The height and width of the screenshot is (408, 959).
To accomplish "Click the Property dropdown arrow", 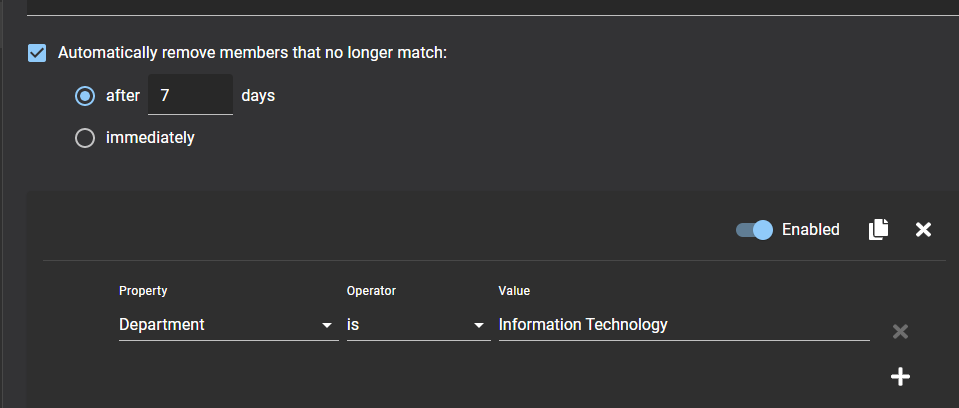I will pos(326,326).
